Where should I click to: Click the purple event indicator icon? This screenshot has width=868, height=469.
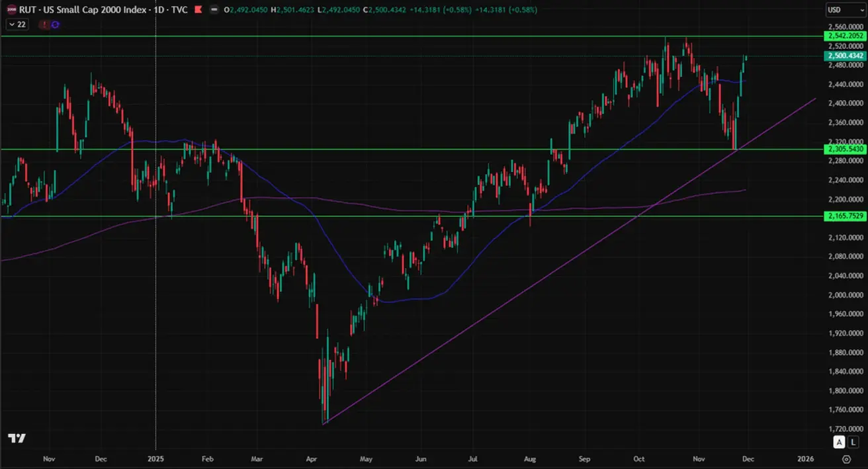click(x=56, y=24)
